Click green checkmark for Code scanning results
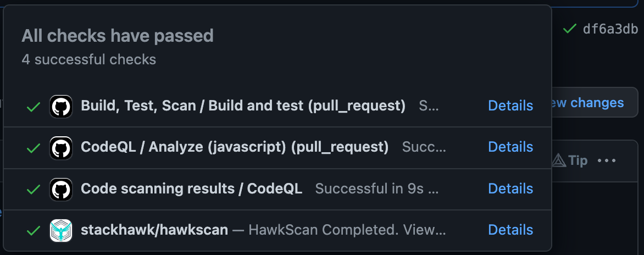This screenshot has width=644, height=255. coord(34,190)
